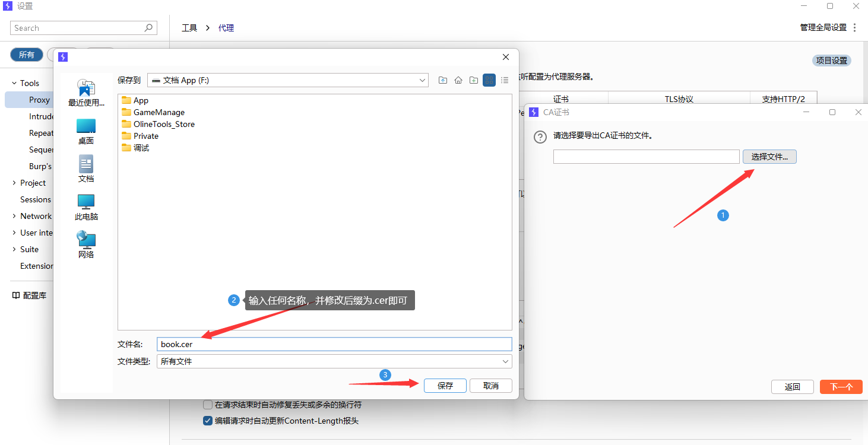Create a new folder via toolbar icon

474,80
